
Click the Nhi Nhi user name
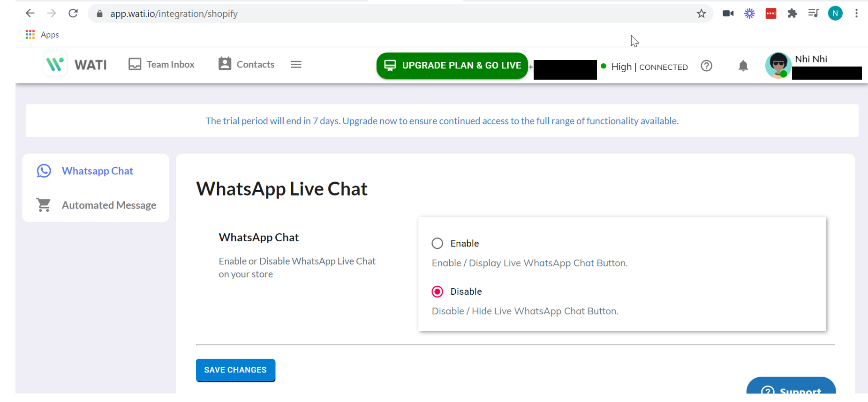pos(811,59)
